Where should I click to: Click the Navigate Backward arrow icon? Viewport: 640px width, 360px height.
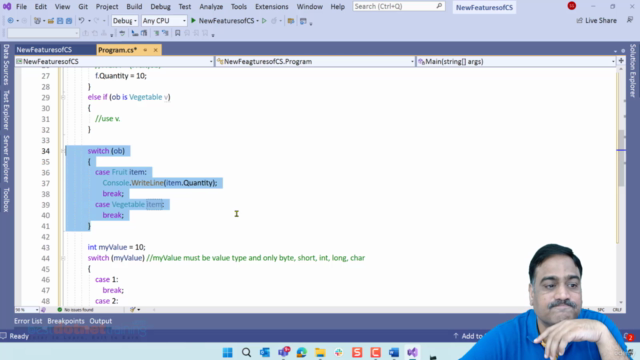(x=11, y=20)
